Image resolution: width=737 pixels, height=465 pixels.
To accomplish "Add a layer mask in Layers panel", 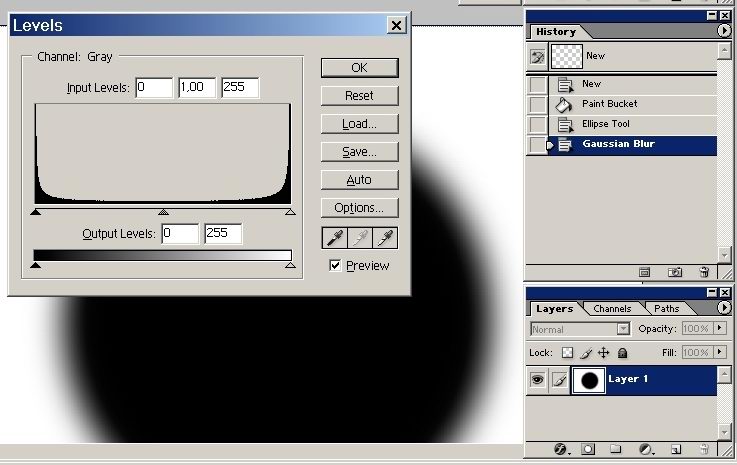I will (x=588, y=449).
